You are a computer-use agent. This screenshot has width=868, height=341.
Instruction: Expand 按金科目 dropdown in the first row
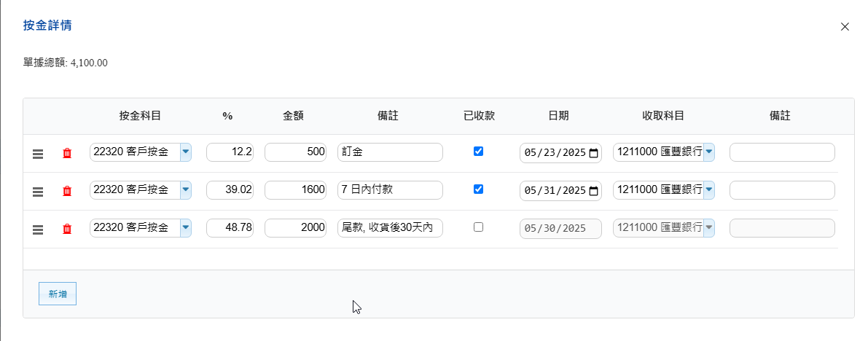coord(185,152)
